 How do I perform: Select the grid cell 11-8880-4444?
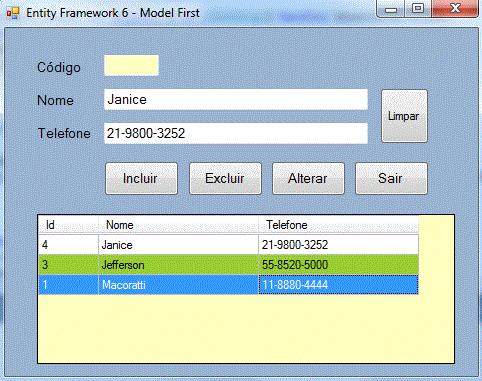tap(338, 285)
